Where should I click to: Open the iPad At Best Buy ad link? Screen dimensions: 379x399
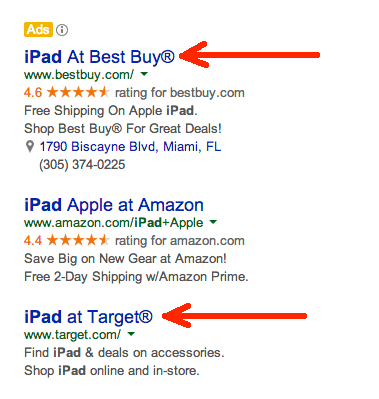pos(99,57)
